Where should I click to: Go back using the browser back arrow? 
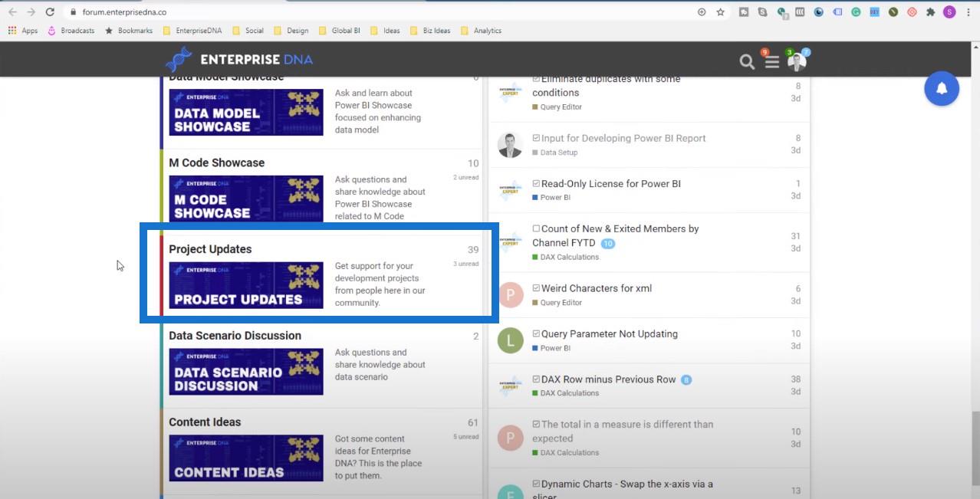[12, 12]
